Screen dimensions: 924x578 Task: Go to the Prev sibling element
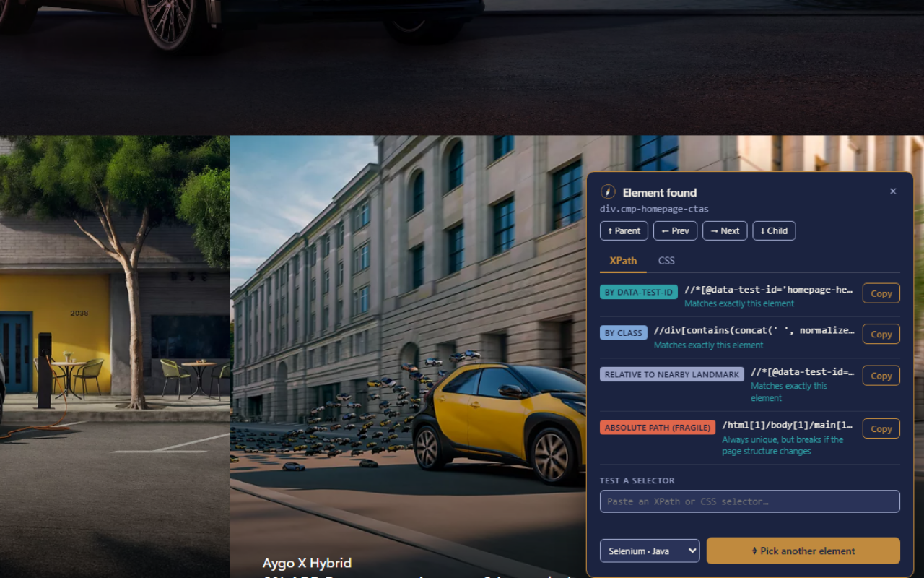(x=675, y=231)
